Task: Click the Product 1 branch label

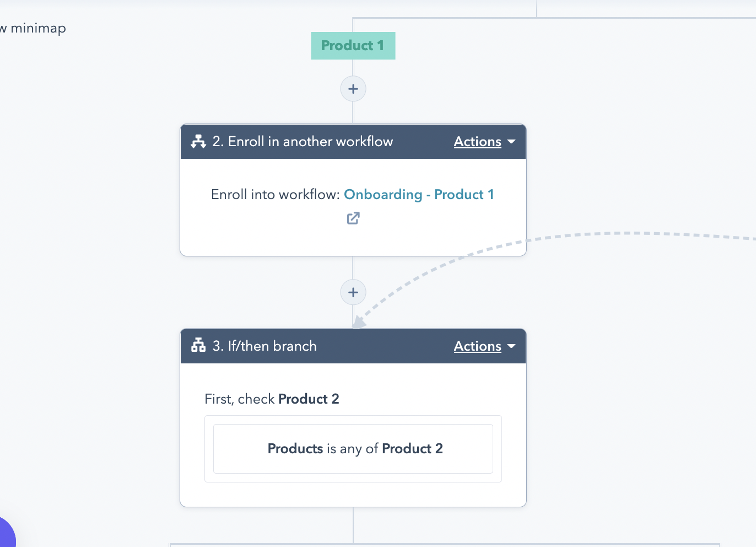Action: point(353,46)
